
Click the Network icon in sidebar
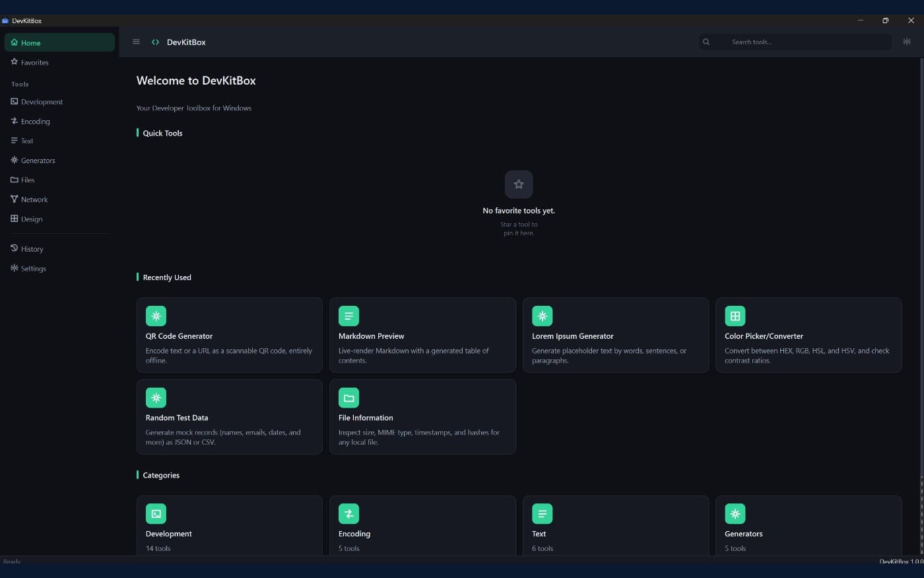point(14,199)
